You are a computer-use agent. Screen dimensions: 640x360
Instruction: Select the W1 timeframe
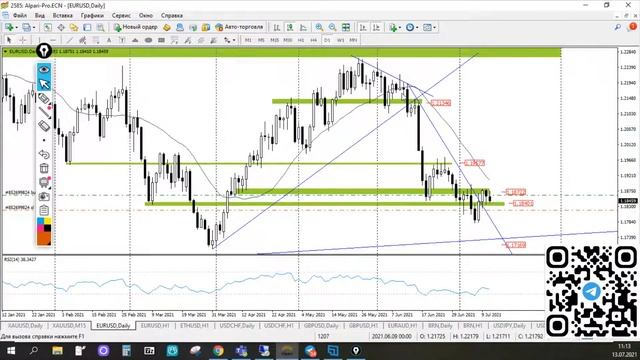[x=340, y=40]
